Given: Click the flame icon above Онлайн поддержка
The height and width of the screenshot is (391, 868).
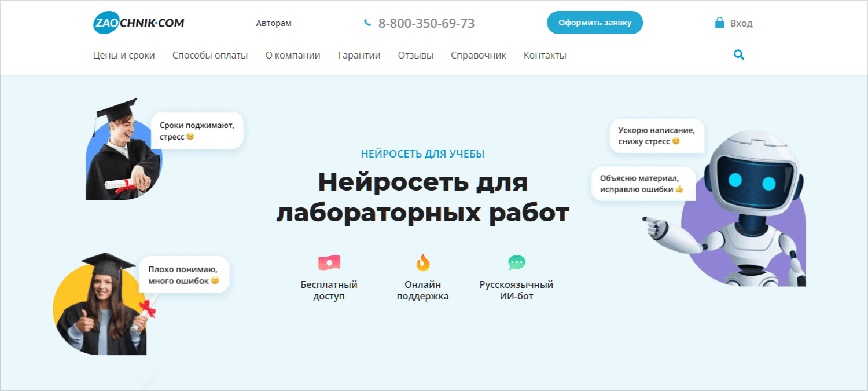Looking at the screenshot, I should [423, 263].
